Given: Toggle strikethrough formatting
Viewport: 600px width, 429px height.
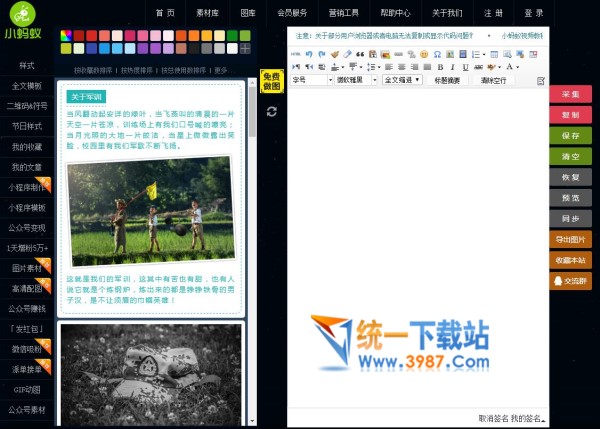Looking at the screenshot, I should coord(478,67).
